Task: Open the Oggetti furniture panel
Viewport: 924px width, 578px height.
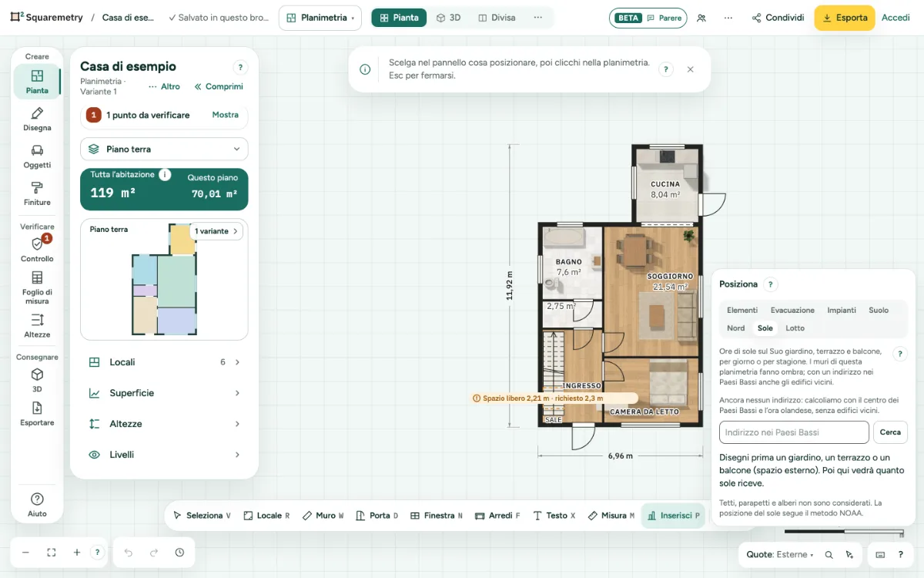Action: (37, 156)
